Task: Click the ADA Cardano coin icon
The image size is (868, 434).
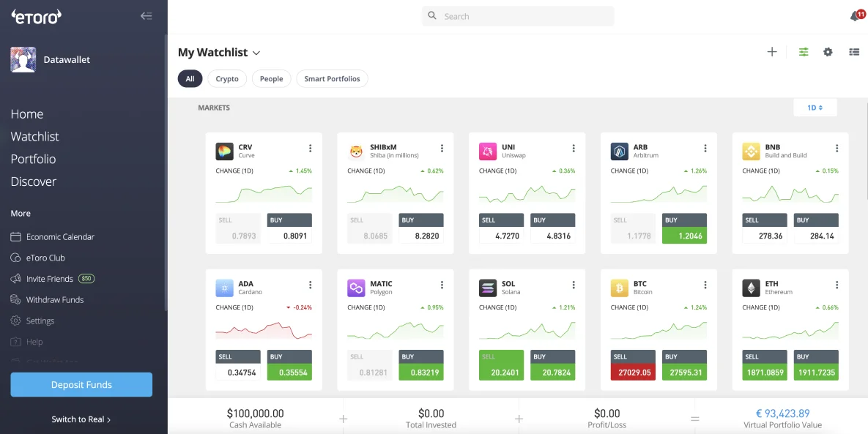Action: (224, 288)
